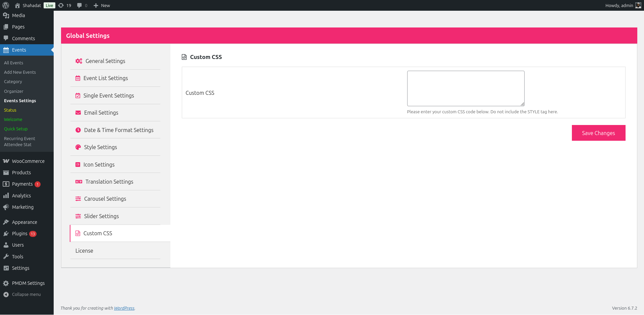Click the Appearance paintbrush icon
This screenshot has height=315, width=644.
tap(6, 222)
